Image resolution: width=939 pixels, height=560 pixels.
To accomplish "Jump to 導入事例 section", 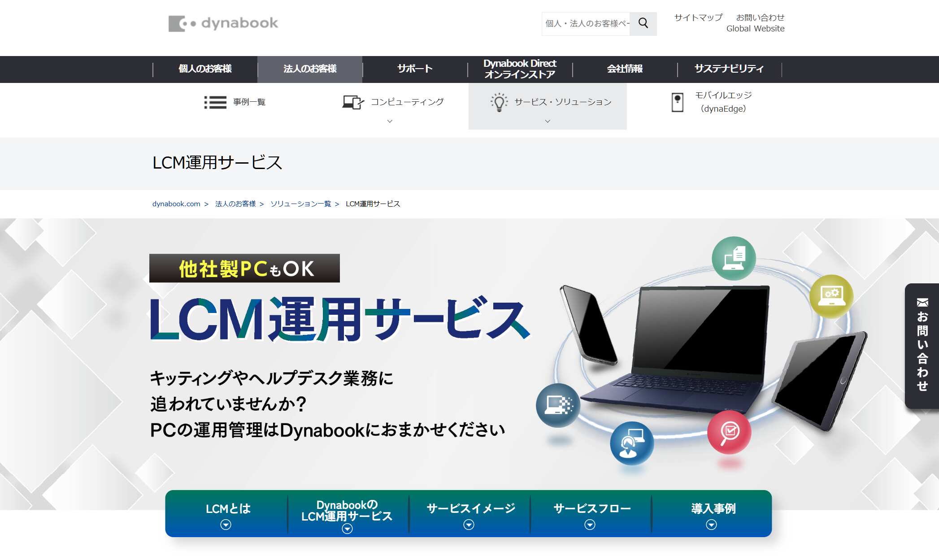I will [712, 514].
